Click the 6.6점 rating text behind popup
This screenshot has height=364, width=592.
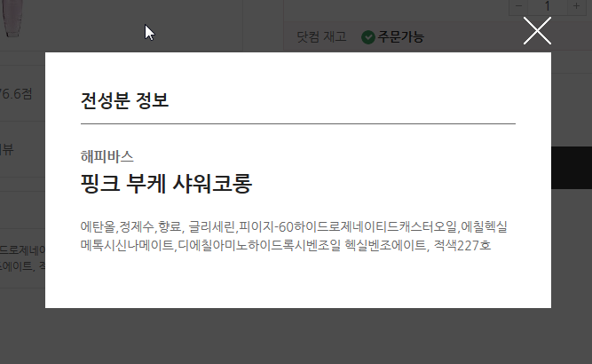[16, 94]
